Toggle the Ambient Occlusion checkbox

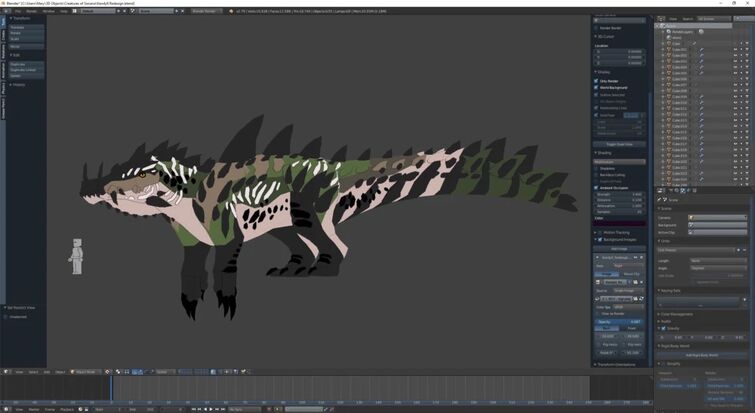tap(597, 188)
